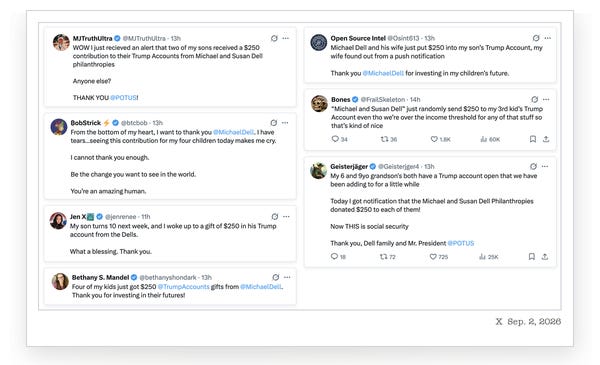Click the @btcbob handle

click(x=134, y=123)
